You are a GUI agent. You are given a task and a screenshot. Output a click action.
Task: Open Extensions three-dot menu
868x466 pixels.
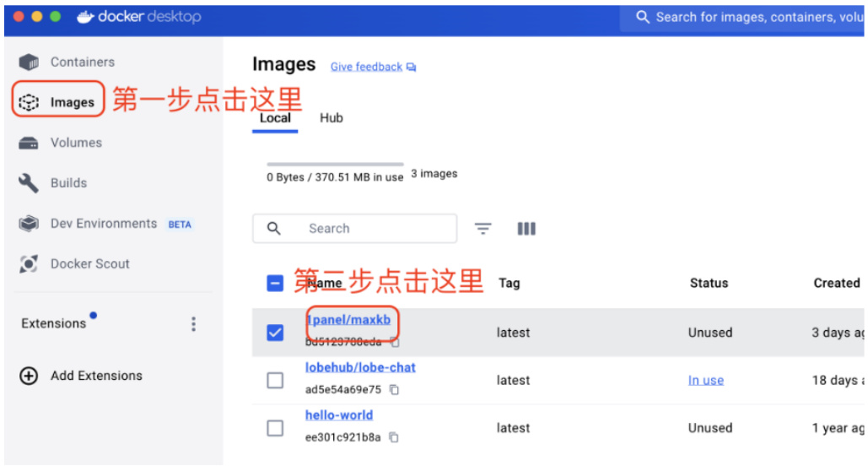pyautogui.click(x=193, y=324)
